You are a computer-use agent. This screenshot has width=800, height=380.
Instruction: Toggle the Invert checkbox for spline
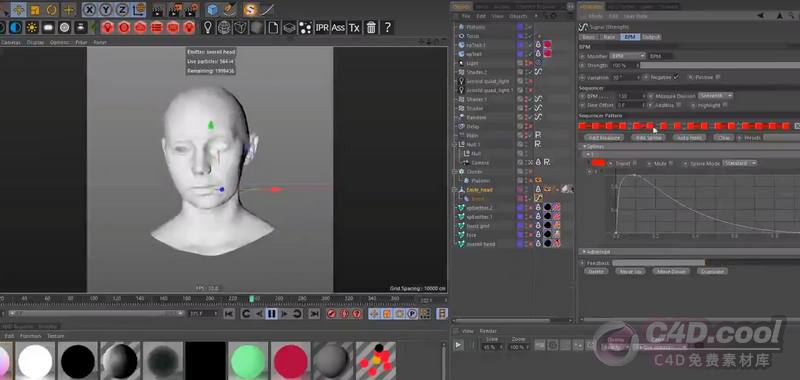tap(634, 163)
